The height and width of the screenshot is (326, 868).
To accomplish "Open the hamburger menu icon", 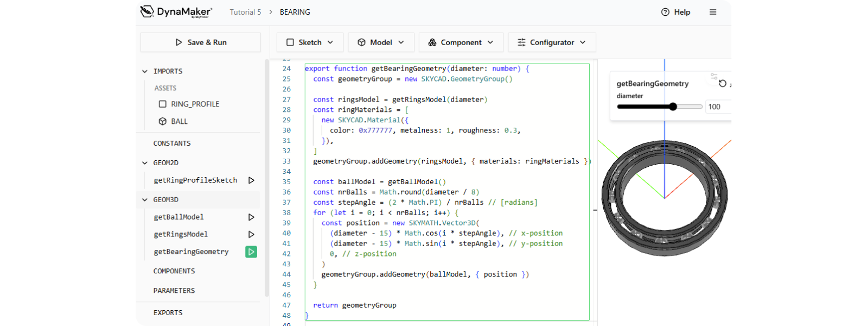I will (x=713, y=12).
